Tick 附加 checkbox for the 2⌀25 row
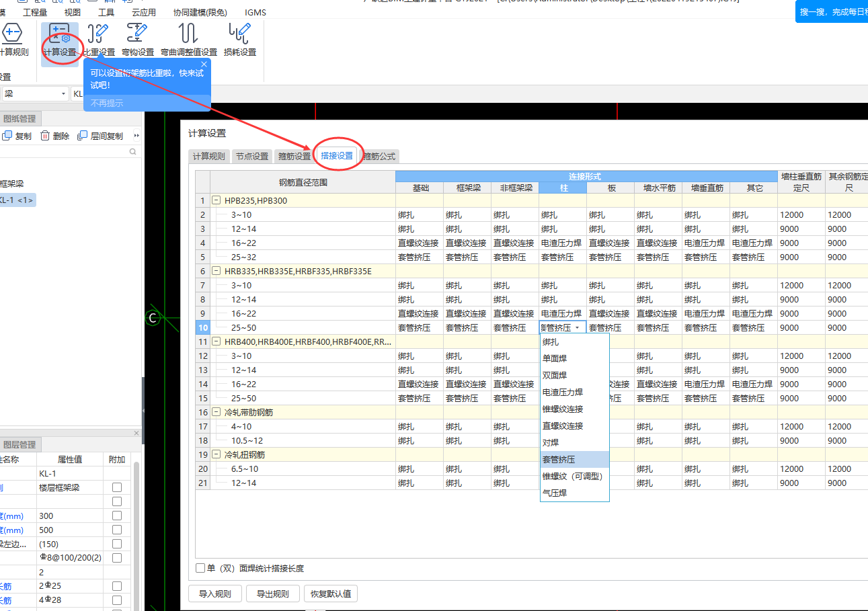This screenshot has height=611, width=868. coord(117,586)
